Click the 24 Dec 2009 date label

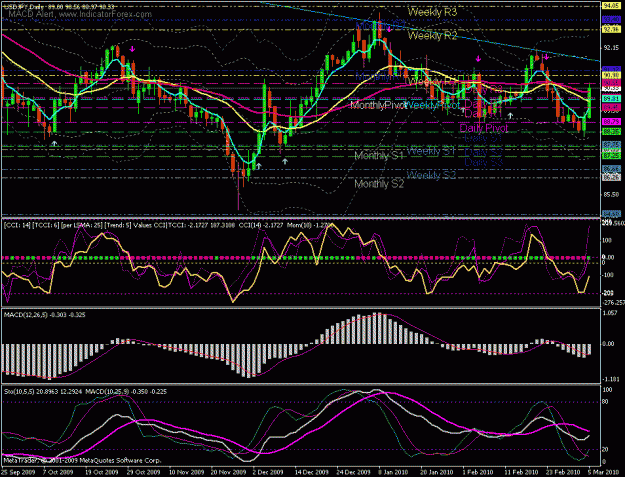[352, 472]
